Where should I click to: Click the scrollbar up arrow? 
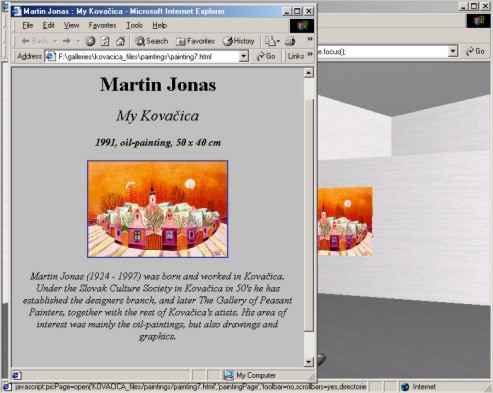309,73
